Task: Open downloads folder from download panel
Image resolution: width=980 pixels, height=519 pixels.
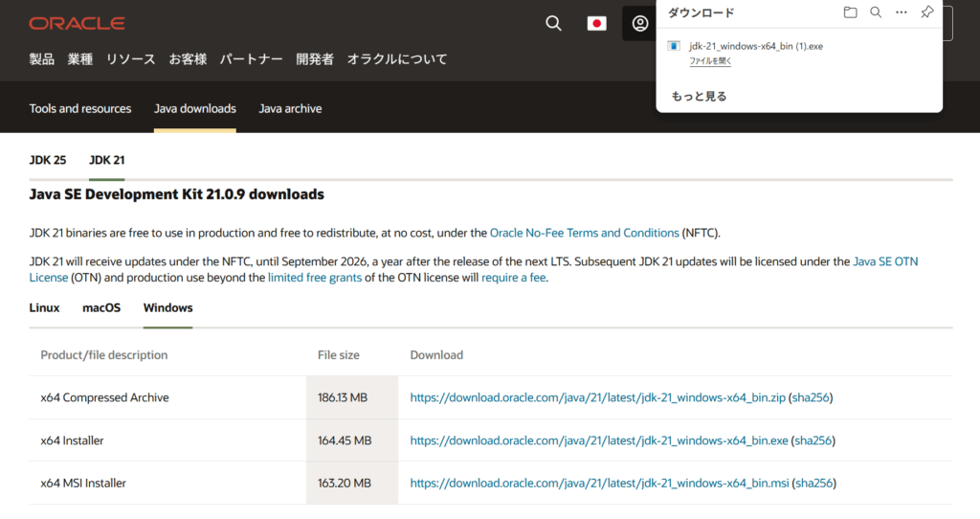Action: (850, 12)
